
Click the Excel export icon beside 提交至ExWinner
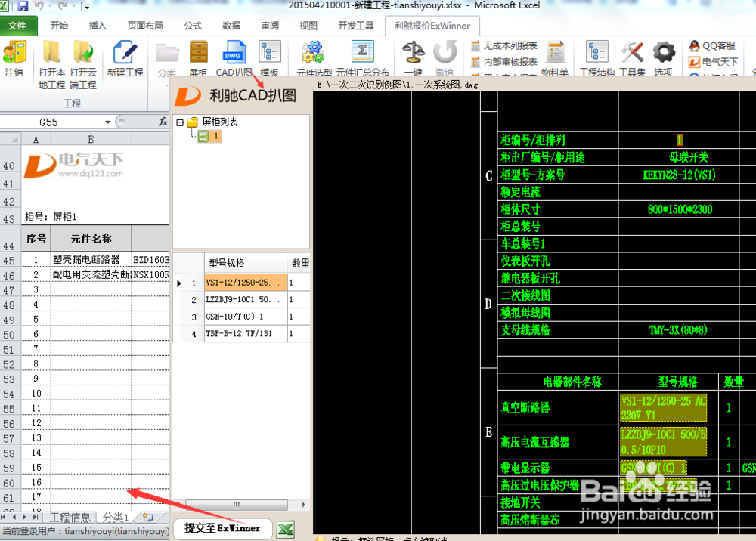point(286,530)
